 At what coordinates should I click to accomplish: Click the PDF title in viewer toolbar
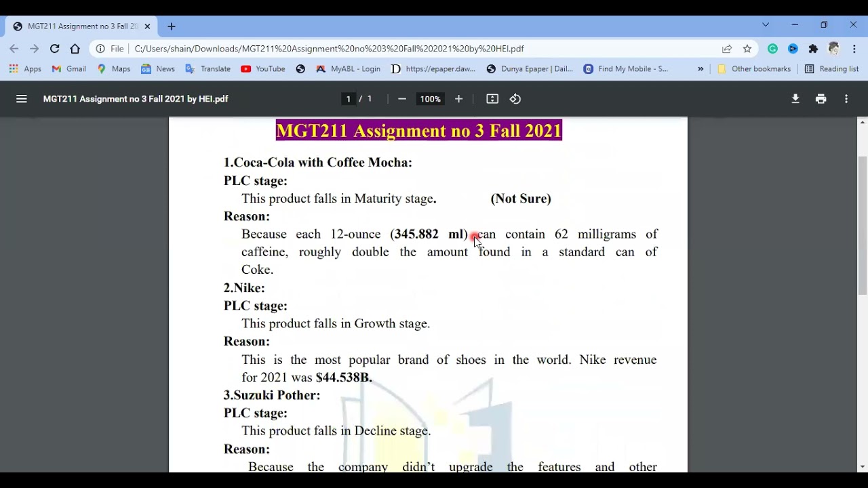[136, 99]
